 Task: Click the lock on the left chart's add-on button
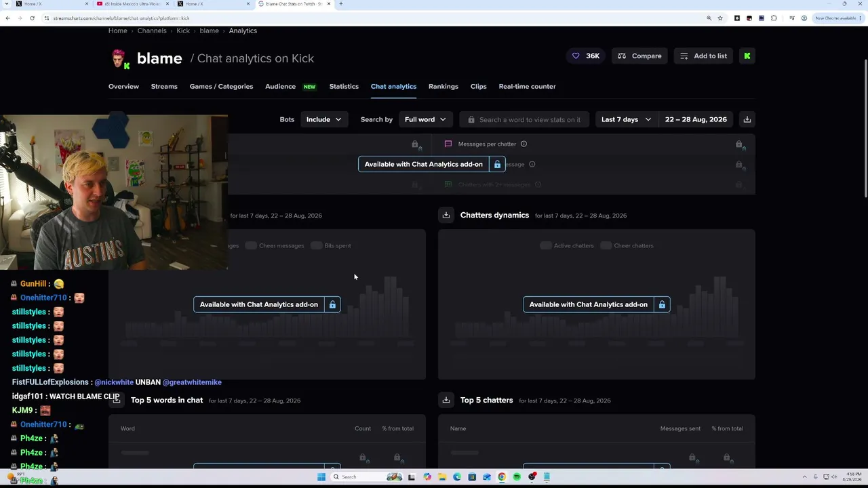pyautogui.click(x=332, y=304)
